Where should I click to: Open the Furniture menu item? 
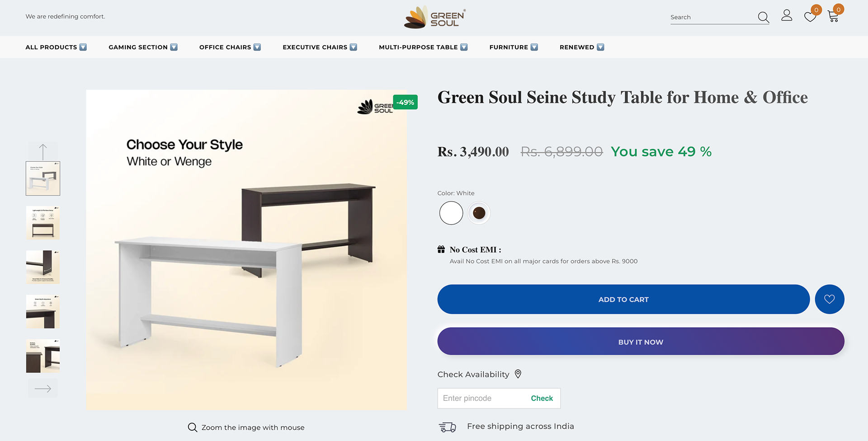pyautogui.click(x=513, y=47)
